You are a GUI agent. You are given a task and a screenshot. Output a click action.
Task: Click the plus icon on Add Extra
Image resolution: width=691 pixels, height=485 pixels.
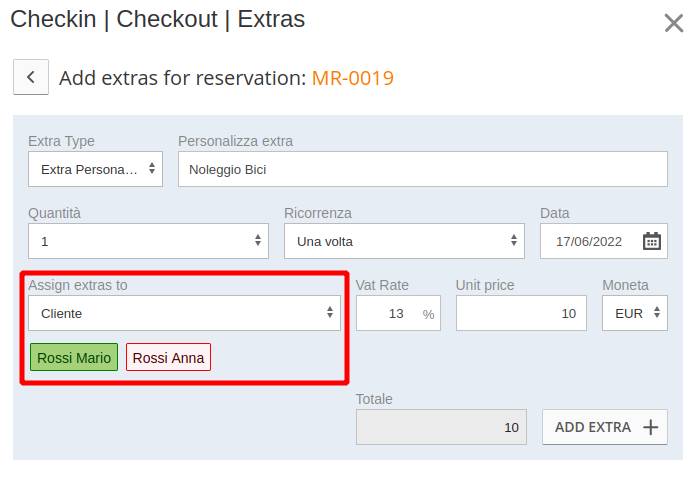pos(650,427)
